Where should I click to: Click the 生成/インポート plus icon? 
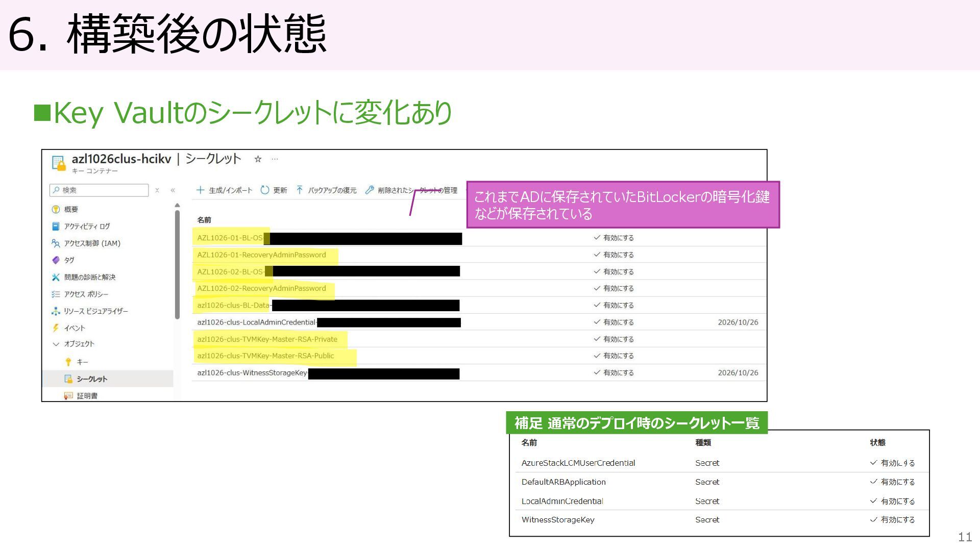(x=201, y=190)
